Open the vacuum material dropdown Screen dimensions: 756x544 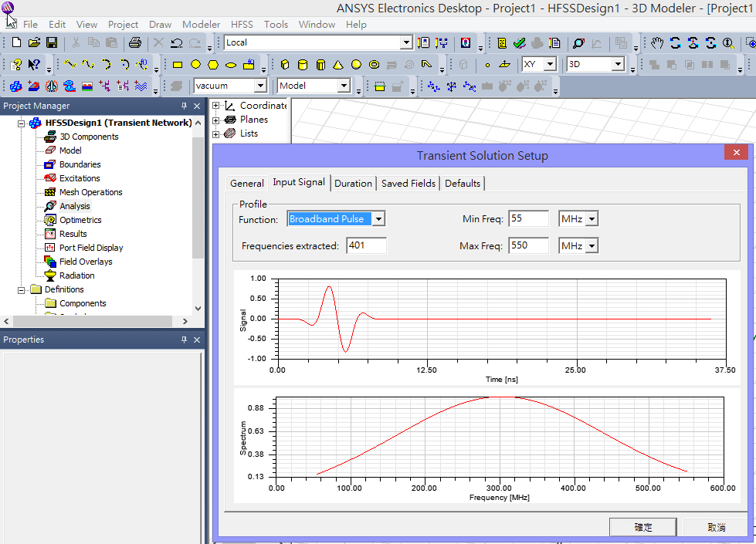(x=260, y=86)
